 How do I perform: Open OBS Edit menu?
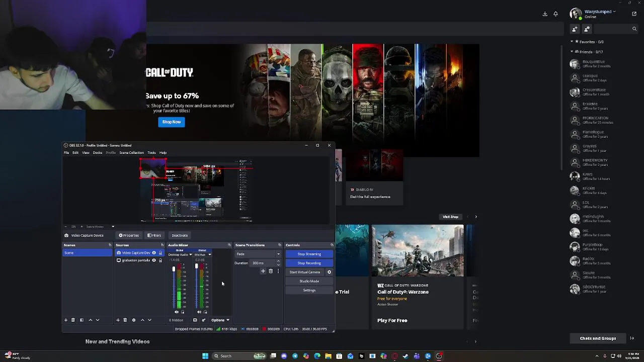(x=75, y=153)
